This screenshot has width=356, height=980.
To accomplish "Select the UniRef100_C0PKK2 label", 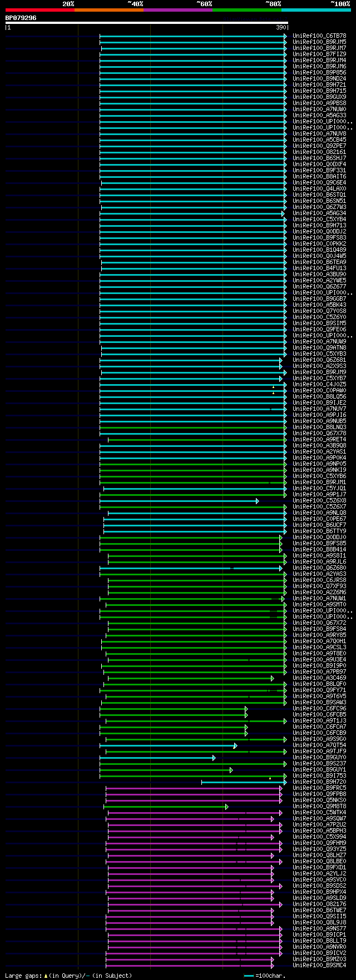I will (x=319, y=243).
